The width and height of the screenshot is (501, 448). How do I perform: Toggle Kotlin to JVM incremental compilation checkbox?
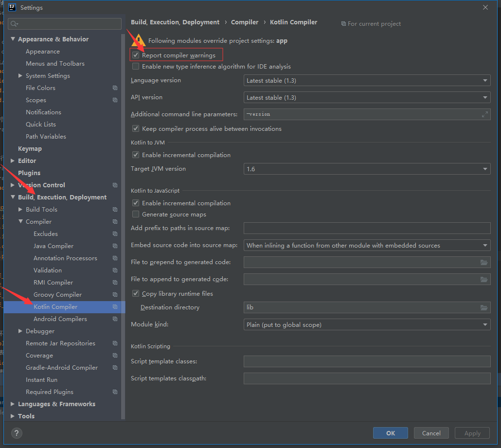136,155
